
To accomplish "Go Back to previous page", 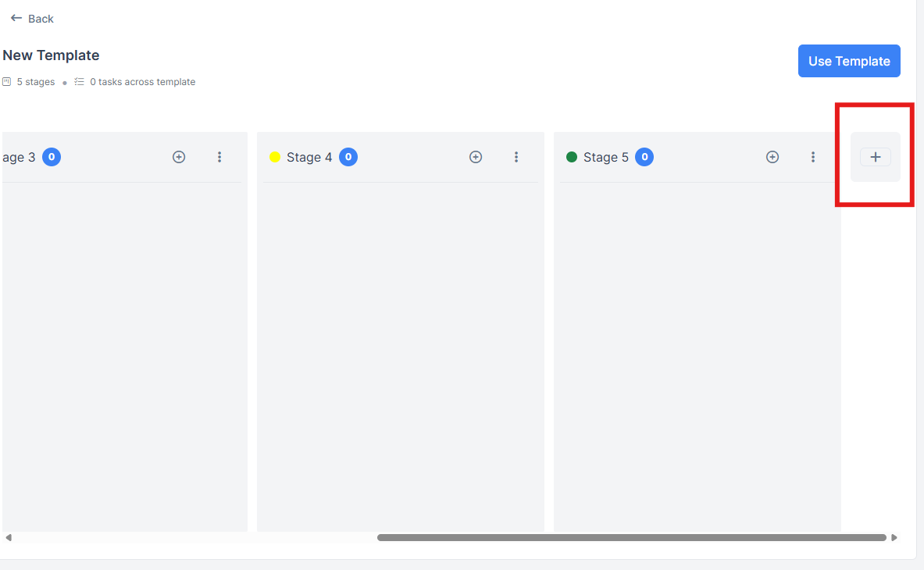I will click(x=32, y=19).
